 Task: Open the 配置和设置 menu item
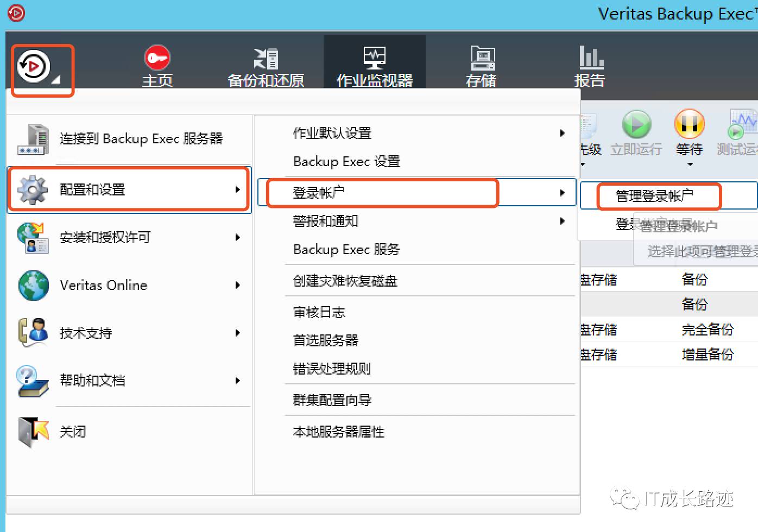point(129,189)
